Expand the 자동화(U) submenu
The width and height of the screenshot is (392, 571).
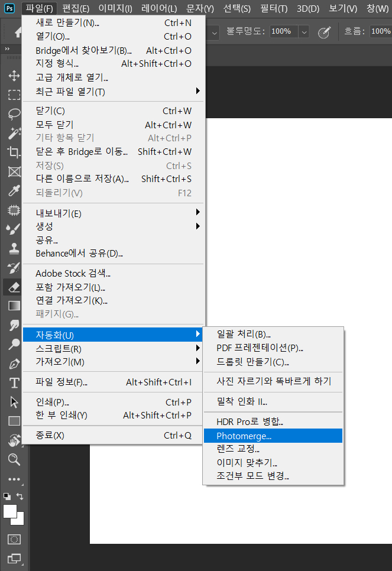pos(114,335)
